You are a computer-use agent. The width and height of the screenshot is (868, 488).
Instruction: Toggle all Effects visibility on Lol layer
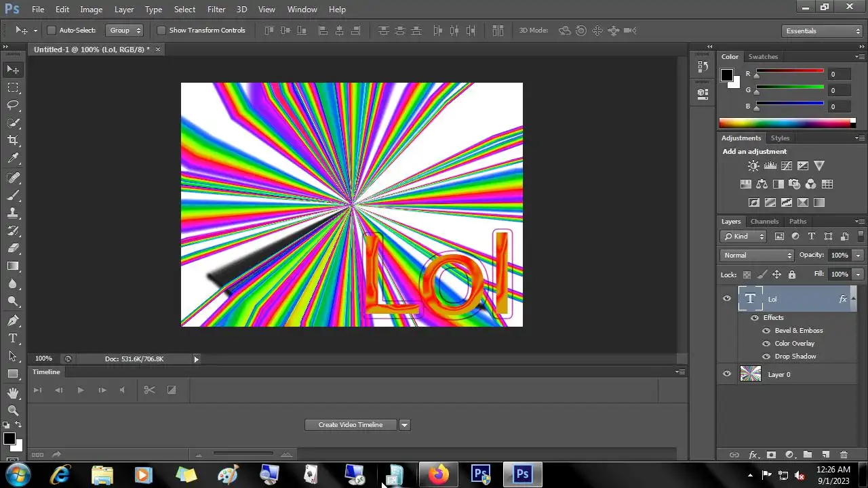(755, 317)
